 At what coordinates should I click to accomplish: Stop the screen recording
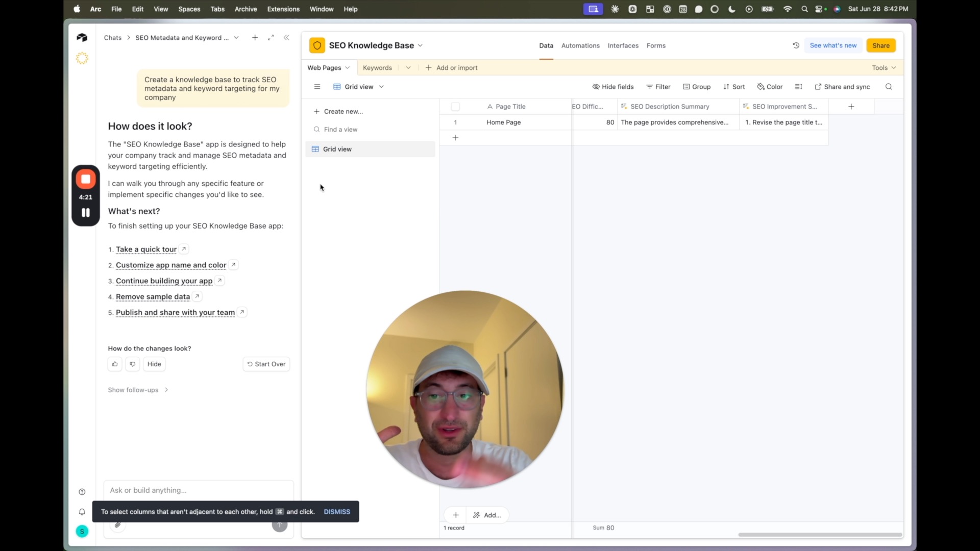[86, 179]
